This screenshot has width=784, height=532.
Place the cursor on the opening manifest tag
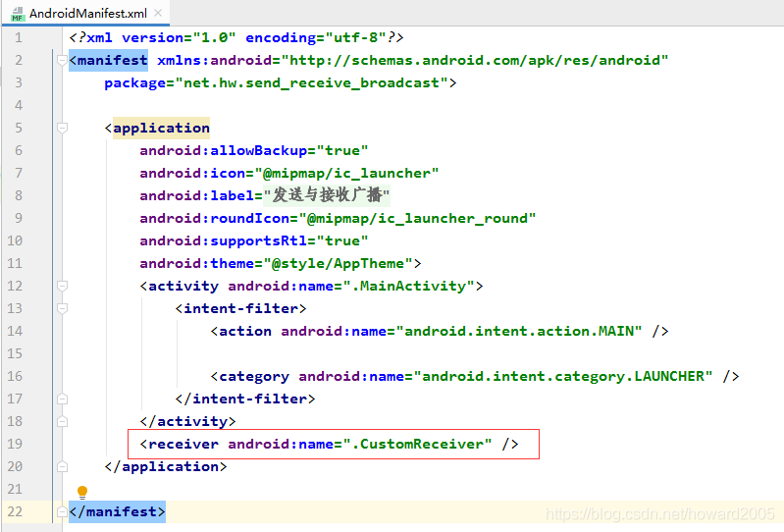(x=109, y=61)
